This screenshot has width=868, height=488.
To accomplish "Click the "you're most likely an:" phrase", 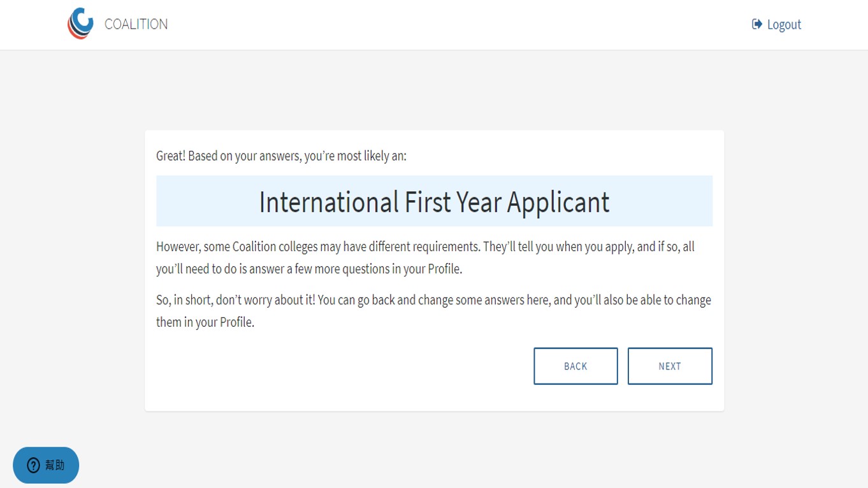I will [355, 156].
